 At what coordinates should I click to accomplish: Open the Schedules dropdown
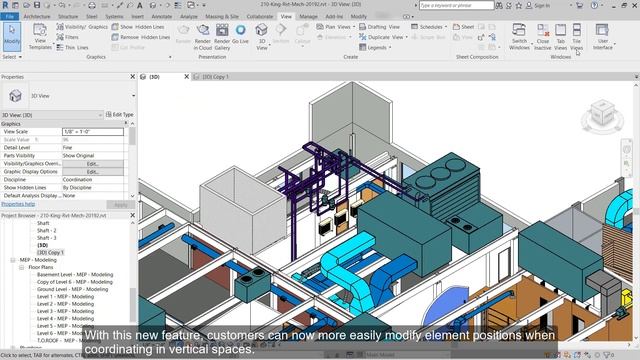429,27
